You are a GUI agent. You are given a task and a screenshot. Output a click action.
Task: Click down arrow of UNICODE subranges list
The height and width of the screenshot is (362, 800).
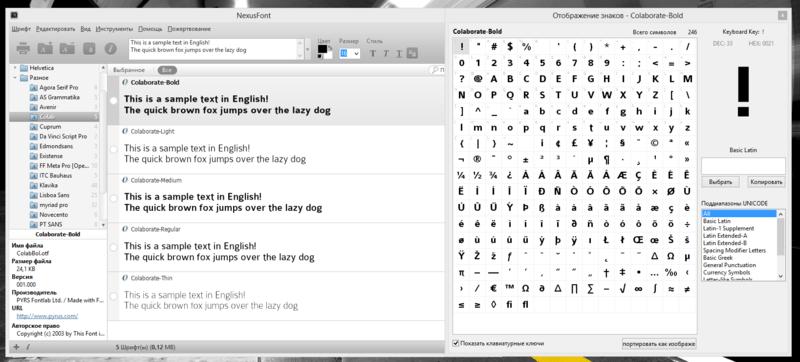pos(781,276)
